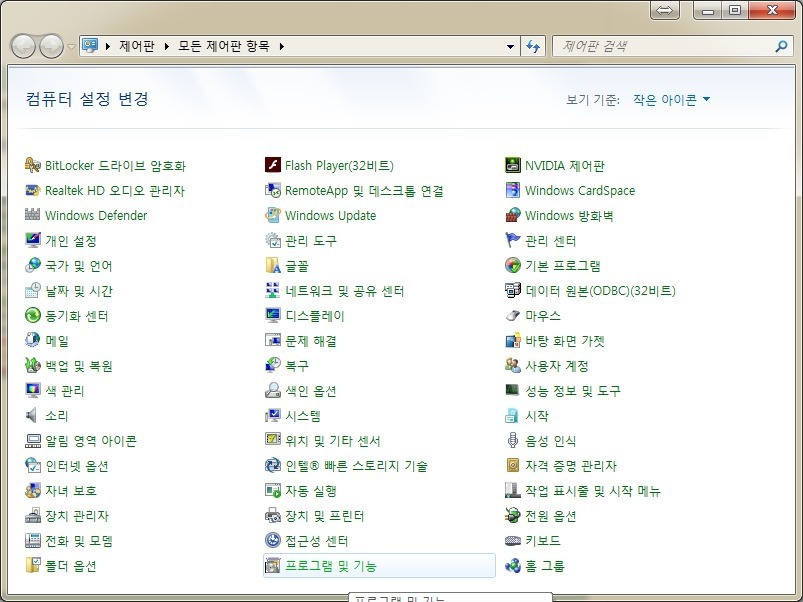This screenshot has height=602, width=803.
Task: Open the 국가 및 언어 link
Action: (79, 266)
